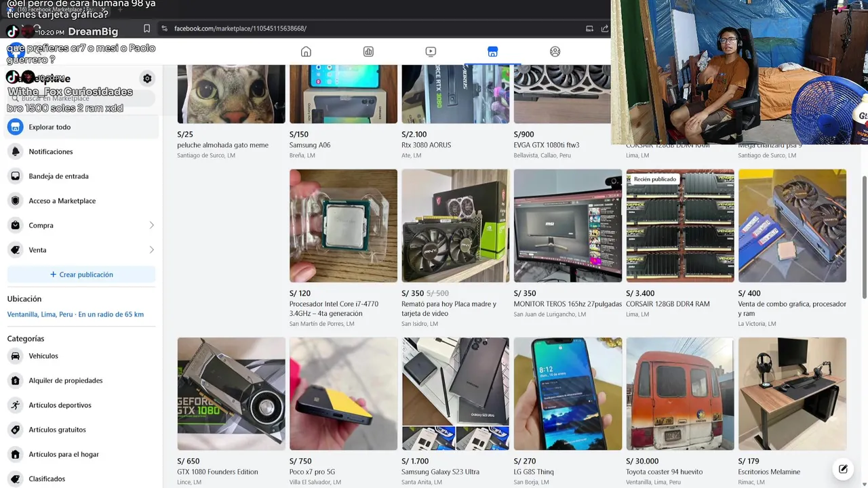Screen dimensions: 868x488
Task: Open Artículos gratuitos category
Action: point(81,430)
